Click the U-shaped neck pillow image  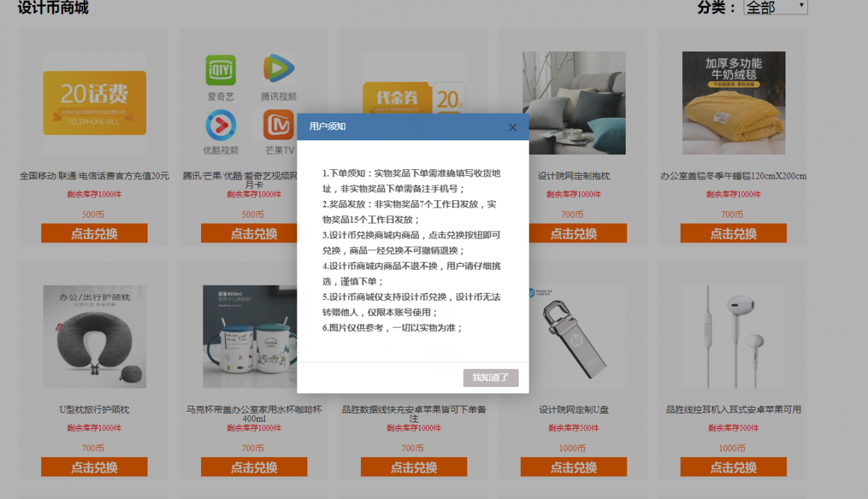click(x=95, y=336)
